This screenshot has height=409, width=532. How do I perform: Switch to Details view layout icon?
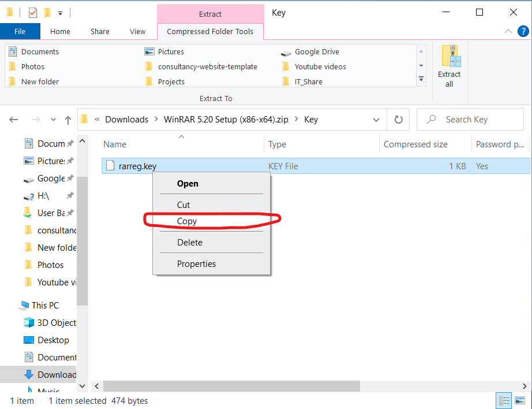504,401
